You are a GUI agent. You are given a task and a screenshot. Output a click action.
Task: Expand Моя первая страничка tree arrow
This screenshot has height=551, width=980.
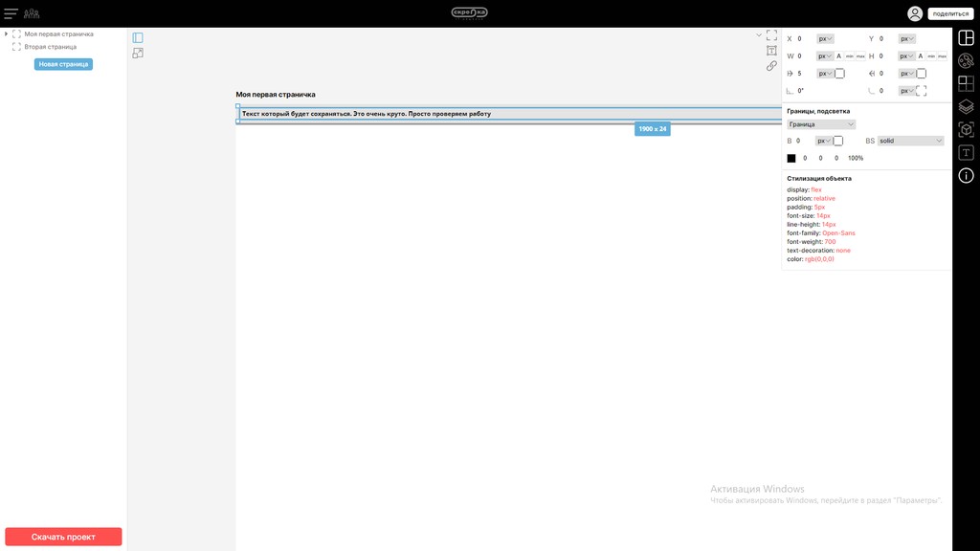tap(7, 34)
